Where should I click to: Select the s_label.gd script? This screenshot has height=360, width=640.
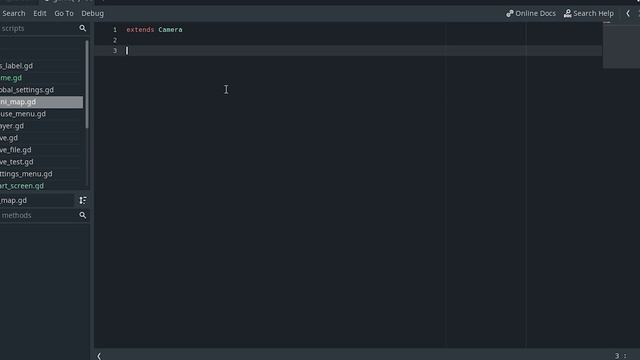point(41,66)
